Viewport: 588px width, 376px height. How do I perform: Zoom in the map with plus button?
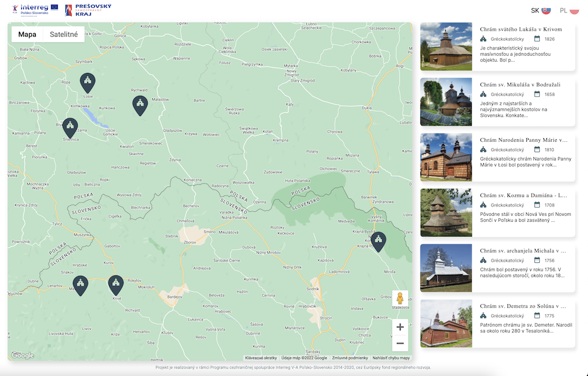point(400,327)
